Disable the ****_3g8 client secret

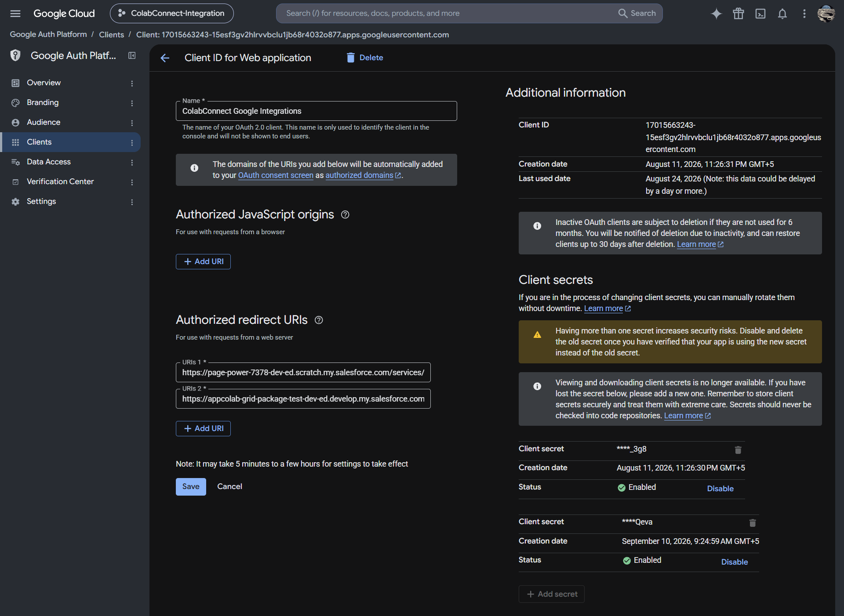tap(720, 489)
